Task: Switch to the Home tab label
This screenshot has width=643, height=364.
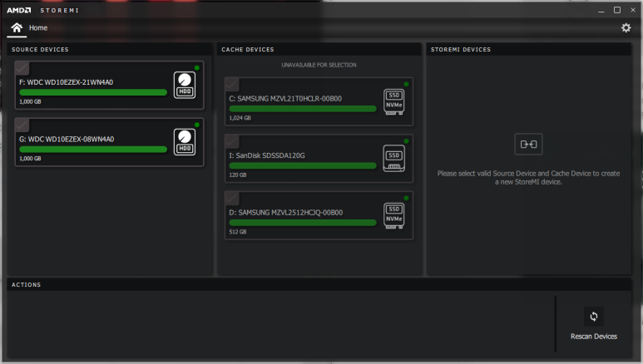Action: tap(38, 28)
